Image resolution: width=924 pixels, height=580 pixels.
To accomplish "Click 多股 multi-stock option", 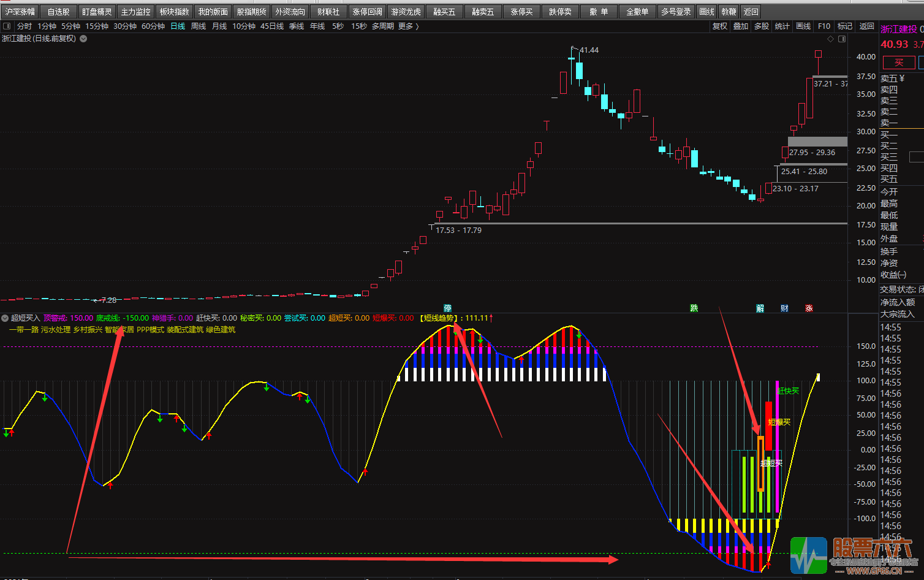I will point(762,26).
